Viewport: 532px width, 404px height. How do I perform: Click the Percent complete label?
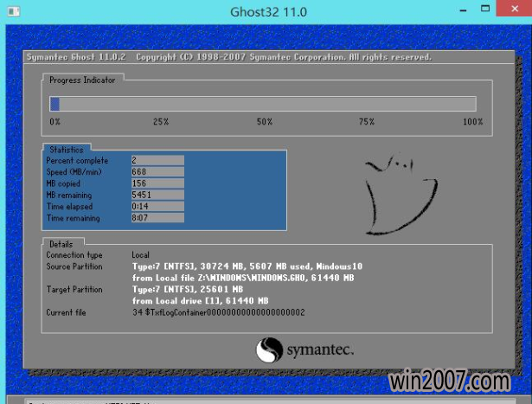click(x=77, y=160)
